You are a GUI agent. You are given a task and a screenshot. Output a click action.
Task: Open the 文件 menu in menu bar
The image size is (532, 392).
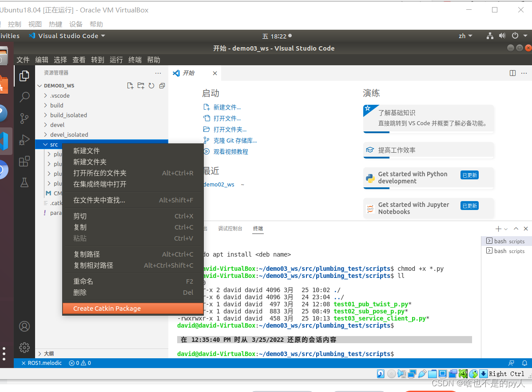coord(23,60)
